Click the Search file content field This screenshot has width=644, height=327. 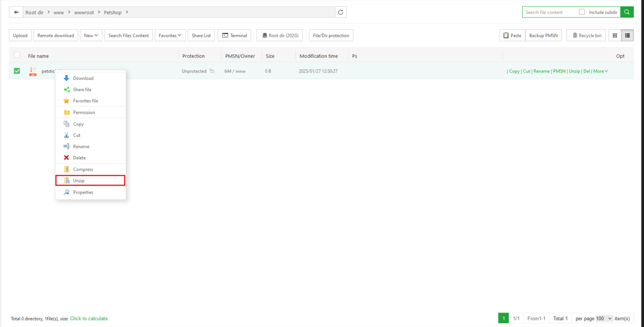point(549,12)
